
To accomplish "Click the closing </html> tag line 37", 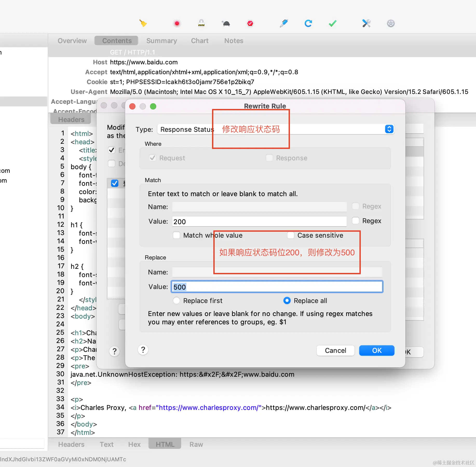I will [x=83, y=432].
